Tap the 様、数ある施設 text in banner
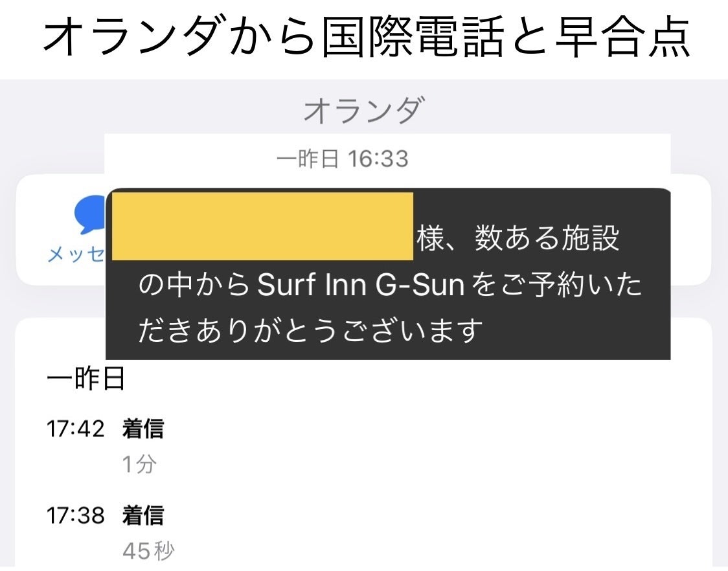 click(x=518, y=240)
